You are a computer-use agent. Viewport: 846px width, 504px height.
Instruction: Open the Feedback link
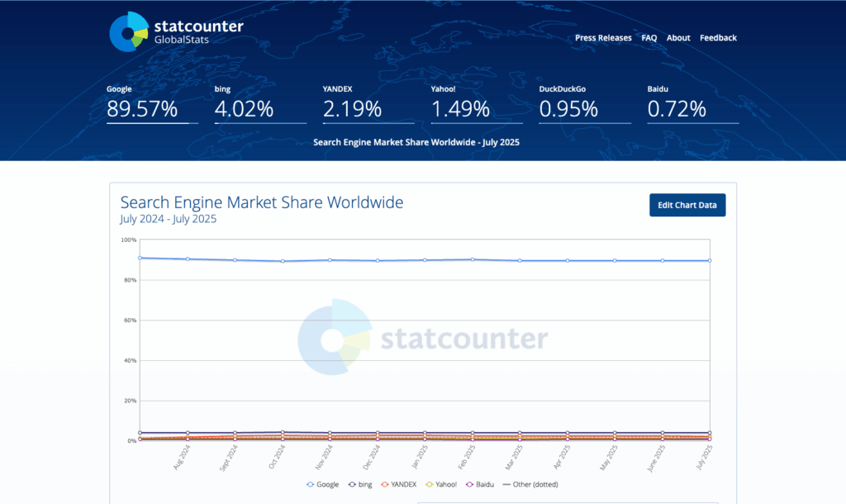coord(718,38)
